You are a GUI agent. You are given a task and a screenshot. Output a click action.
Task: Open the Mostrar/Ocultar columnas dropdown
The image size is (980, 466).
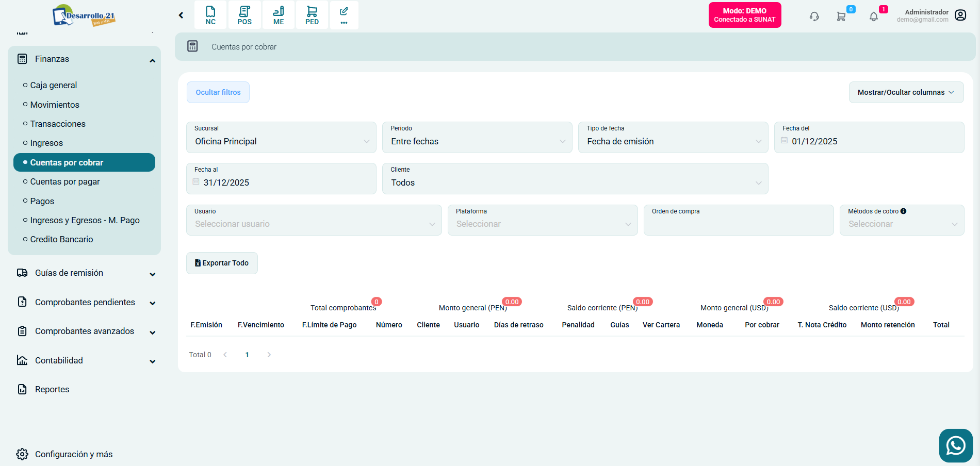pyautogui.click(x=906, y=92)
